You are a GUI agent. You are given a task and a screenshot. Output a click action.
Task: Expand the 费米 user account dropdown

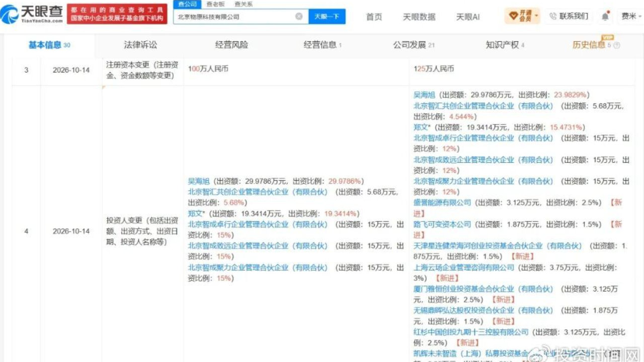click(632, 17)
